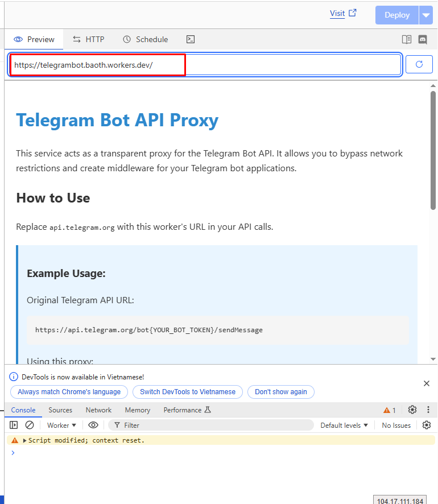Screen dimensions: 438x504
Task: Select the Performance tab in DevTools
Action: point(187,410)
